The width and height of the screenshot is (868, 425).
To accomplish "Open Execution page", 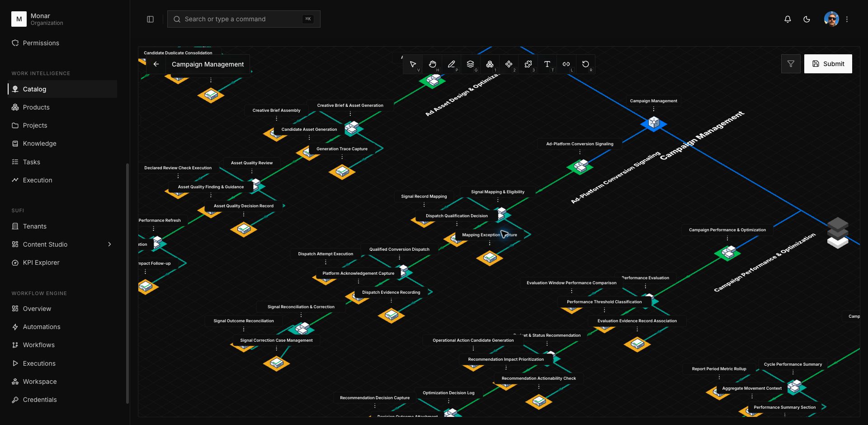I will [x=62, y=180].
